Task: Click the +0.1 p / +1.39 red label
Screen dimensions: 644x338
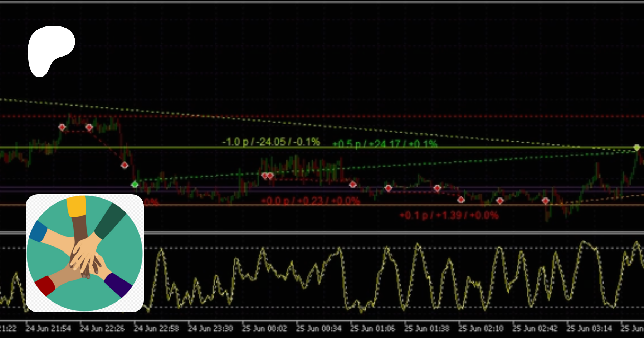Action: [x=449, y=215]
